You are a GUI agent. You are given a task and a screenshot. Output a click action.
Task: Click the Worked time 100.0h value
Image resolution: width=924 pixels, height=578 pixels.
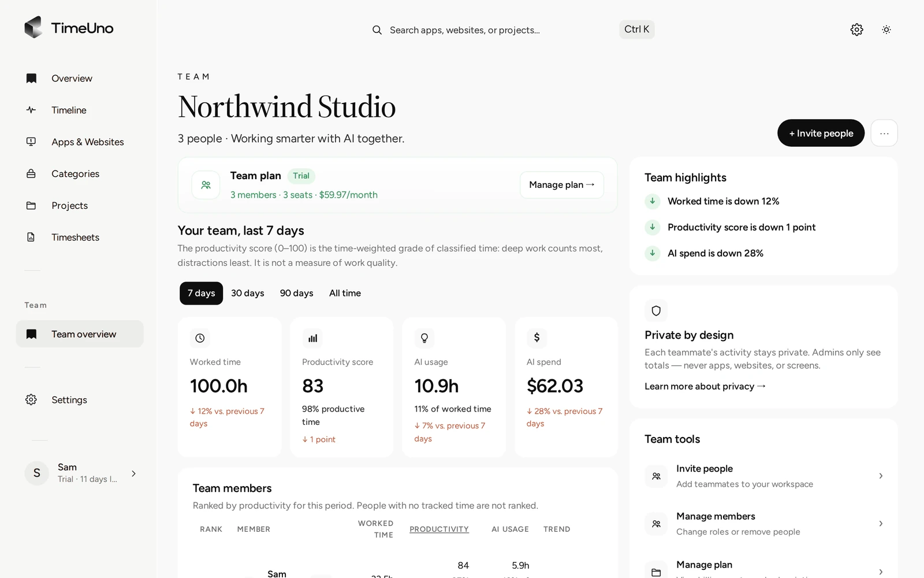pos(219,386)
